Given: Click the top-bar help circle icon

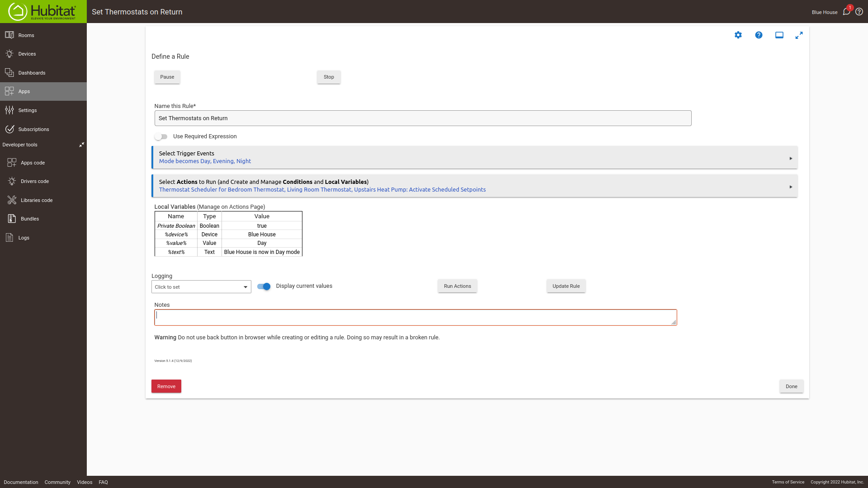Looking at the screenshot, I should coord(859,12).
